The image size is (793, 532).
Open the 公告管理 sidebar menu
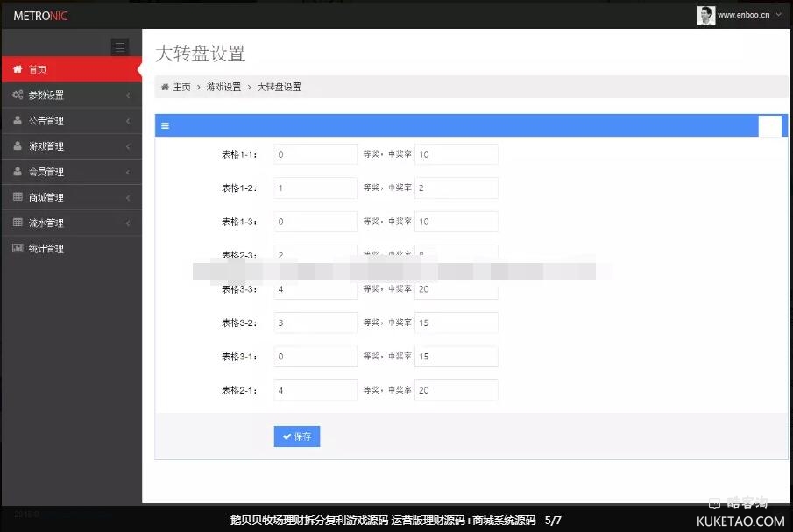(71, 121)
